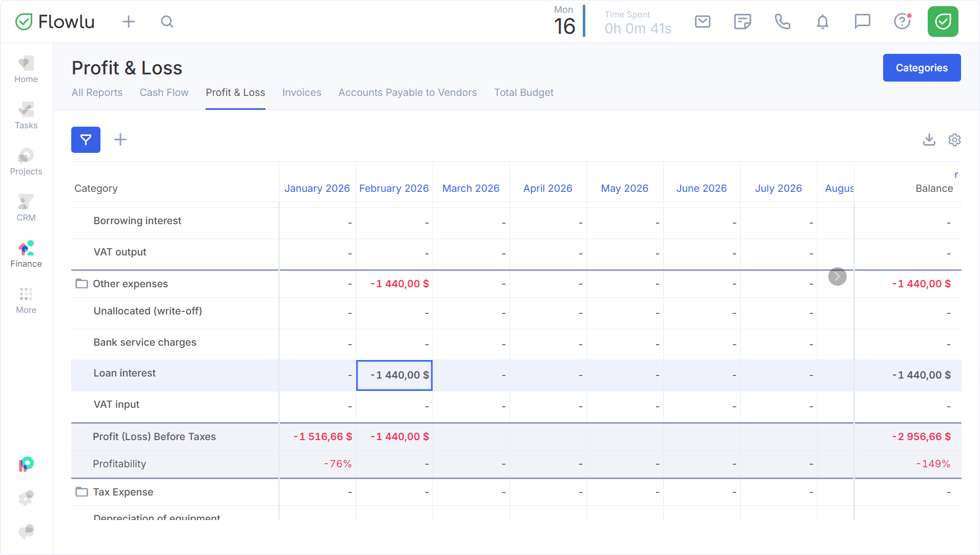Select Loan interest February 2026 cell

pos(394,375)
